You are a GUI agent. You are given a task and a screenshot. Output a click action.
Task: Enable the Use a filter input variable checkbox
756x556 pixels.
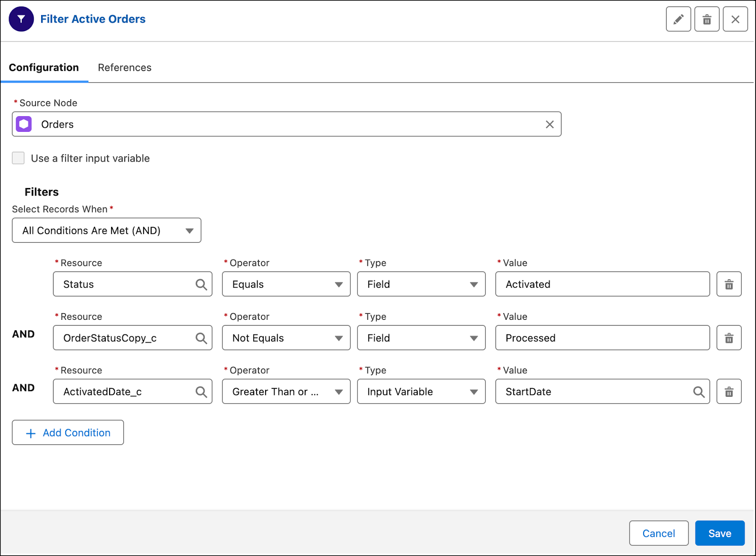(x=18, y=158)
